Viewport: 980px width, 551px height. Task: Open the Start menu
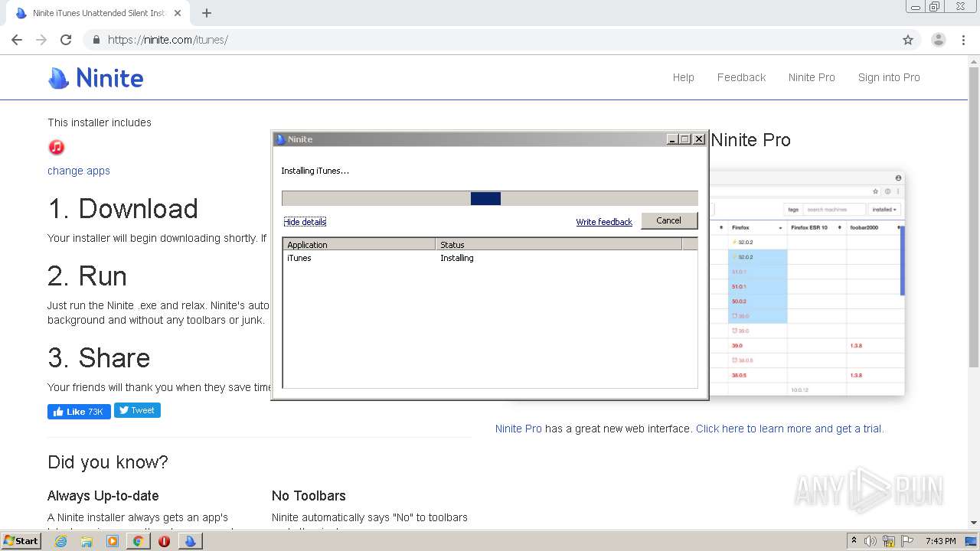click(x=21, y=541)
